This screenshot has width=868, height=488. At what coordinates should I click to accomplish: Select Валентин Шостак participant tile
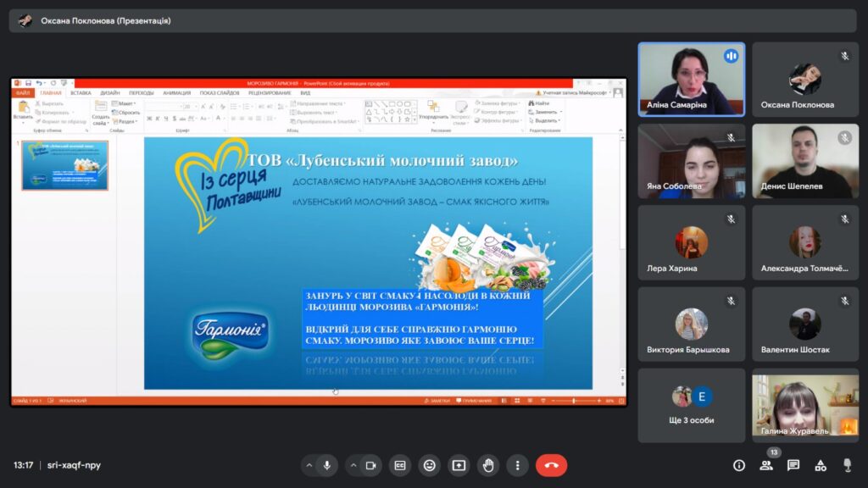(x=805, y=324)
